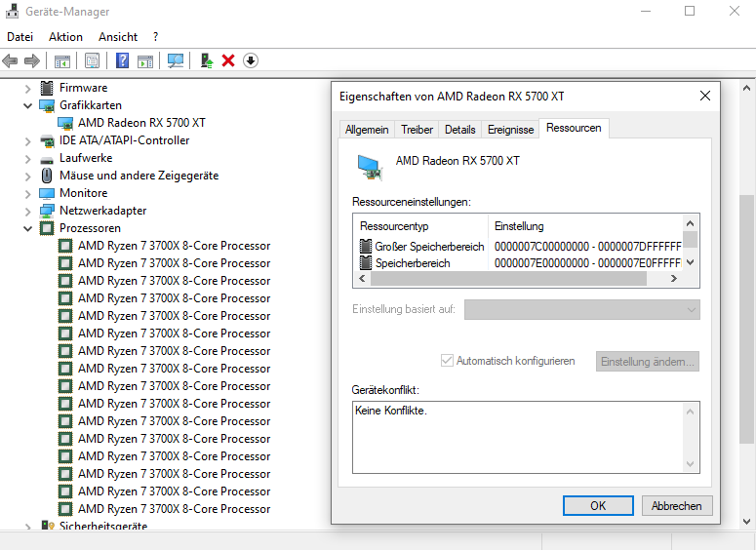This screenshot has height=550, width=756.
Task: Select value 0000007C00000000 - 0000007DFFFFFFF
Action: tap(588, 247)
